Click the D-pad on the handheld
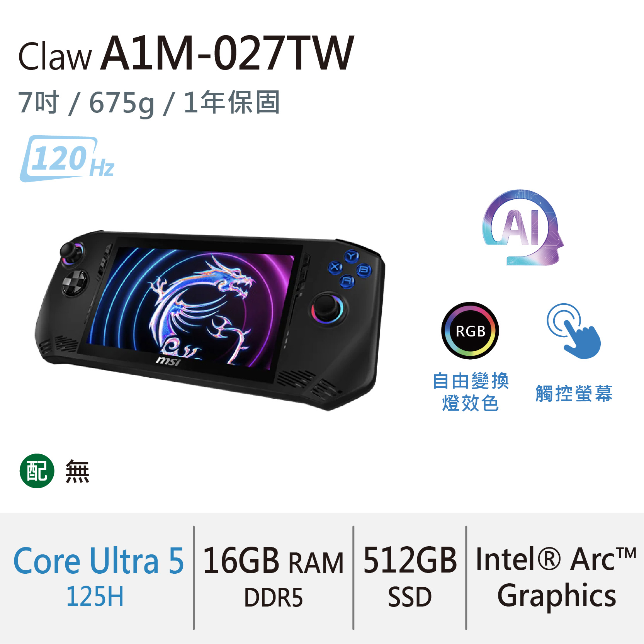Screen dimensions: 644x644 tap(75, 283)
